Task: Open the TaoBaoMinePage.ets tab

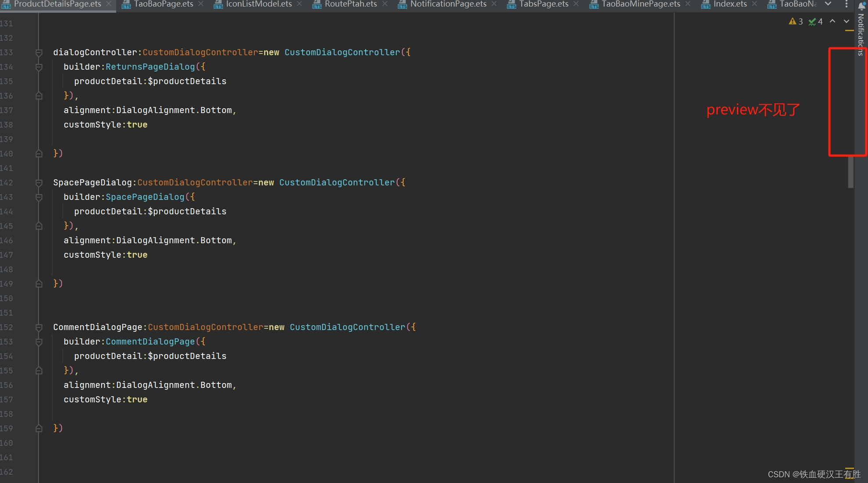Action: [x=640, y=4]
